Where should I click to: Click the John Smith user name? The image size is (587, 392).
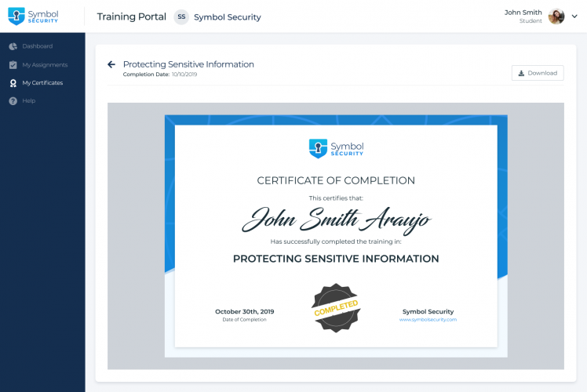pyautogui.click(x=523, y=13)
